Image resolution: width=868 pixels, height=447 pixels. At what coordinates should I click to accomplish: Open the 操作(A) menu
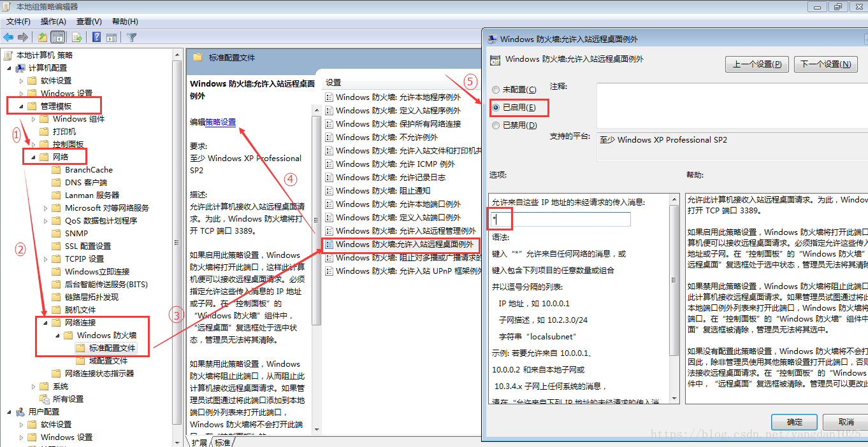[54, 22]
